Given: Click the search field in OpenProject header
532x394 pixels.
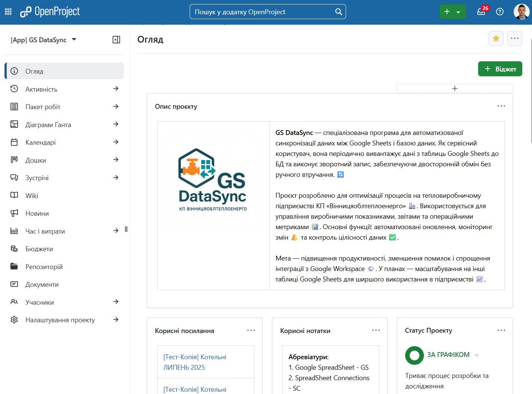Looking at the screenshot, I should pyautogui.click(x=262, y=12).
